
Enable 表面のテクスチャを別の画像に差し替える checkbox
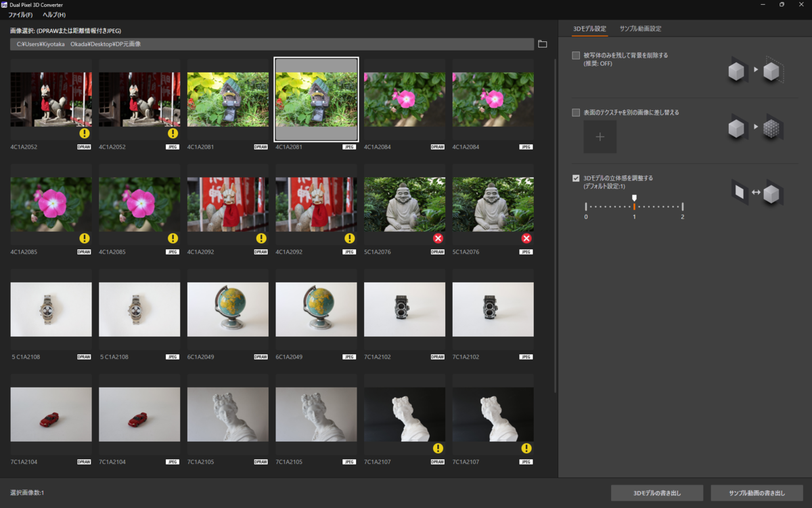[x=576, y=112]
